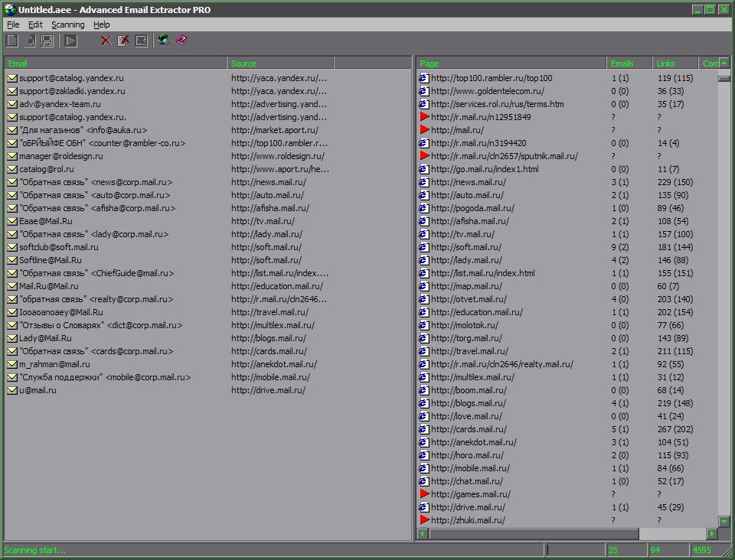Click source http://www.roldesign.ru/
This screenshot has width=735, height=560.
click(x=278, y=156)
